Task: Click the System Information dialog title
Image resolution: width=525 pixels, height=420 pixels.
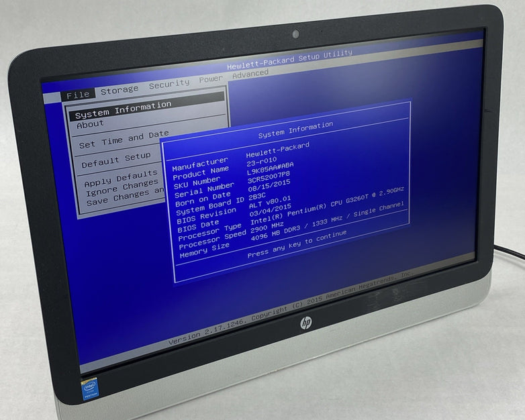Action: 295,129
